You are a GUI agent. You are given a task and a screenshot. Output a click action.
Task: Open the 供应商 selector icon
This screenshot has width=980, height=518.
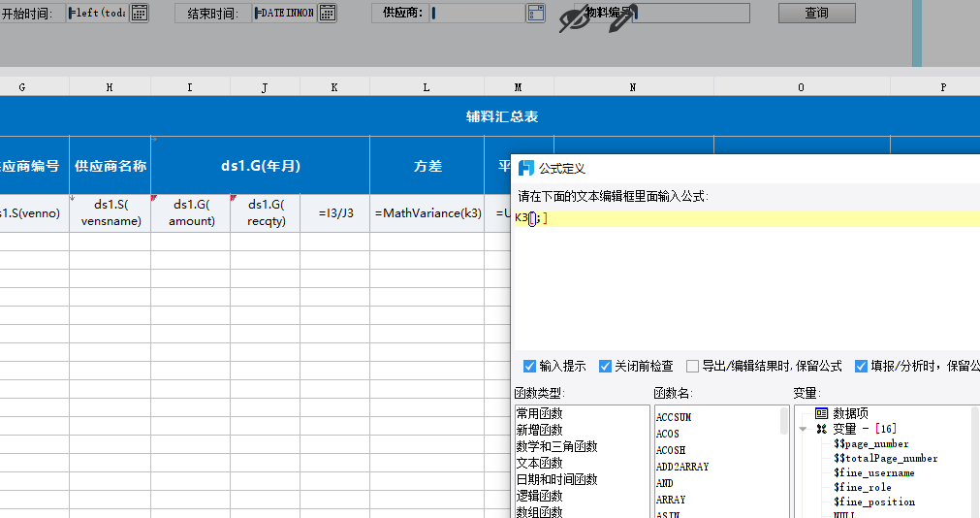536,13
